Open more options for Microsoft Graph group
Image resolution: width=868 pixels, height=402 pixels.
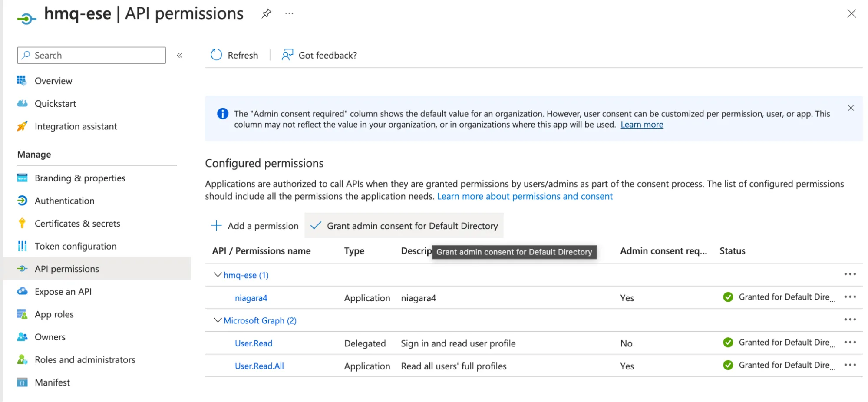coord(850,320)
